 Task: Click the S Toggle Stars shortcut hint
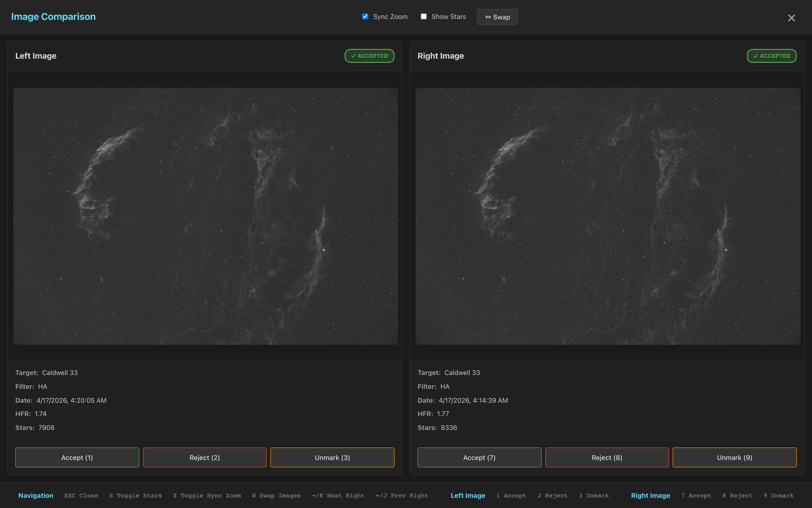point(136,495)
